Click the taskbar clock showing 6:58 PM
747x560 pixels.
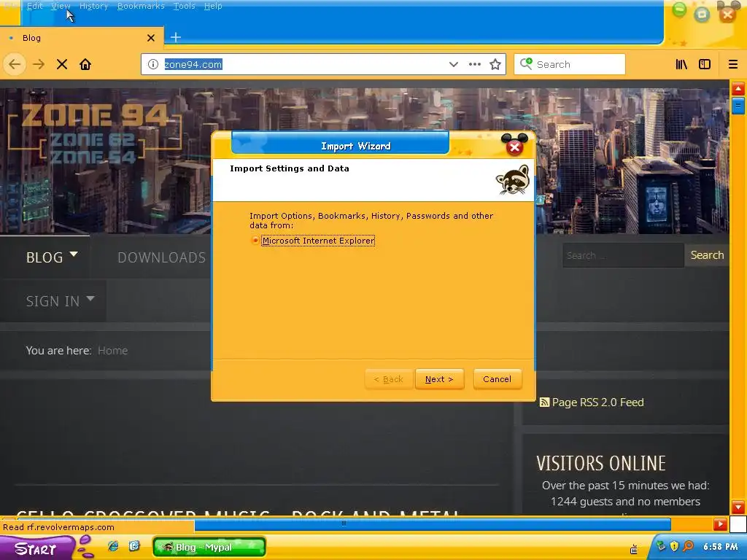pyautogui.click(x=720, y=547)
